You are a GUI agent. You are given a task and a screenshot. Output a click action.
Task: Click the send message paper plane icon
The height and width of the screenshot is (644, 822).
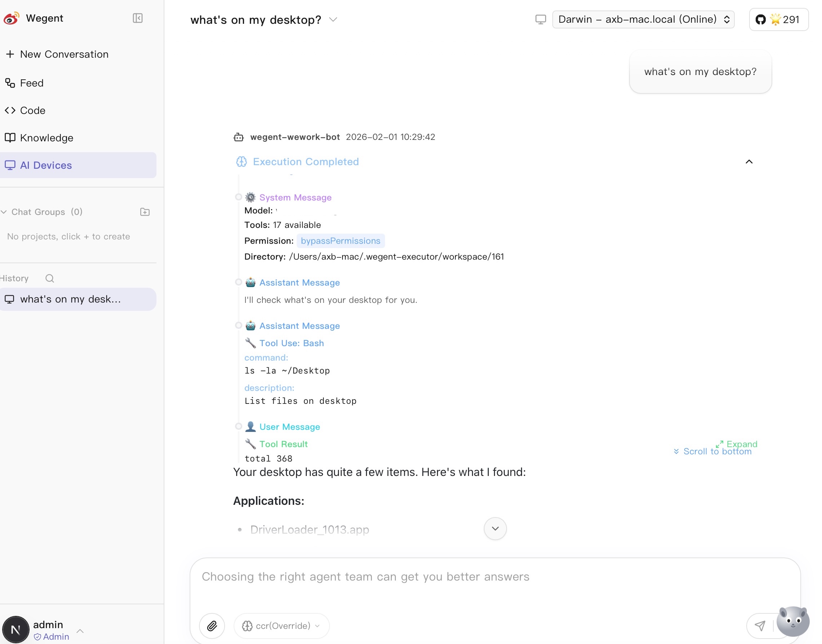[x=760, y=626]
